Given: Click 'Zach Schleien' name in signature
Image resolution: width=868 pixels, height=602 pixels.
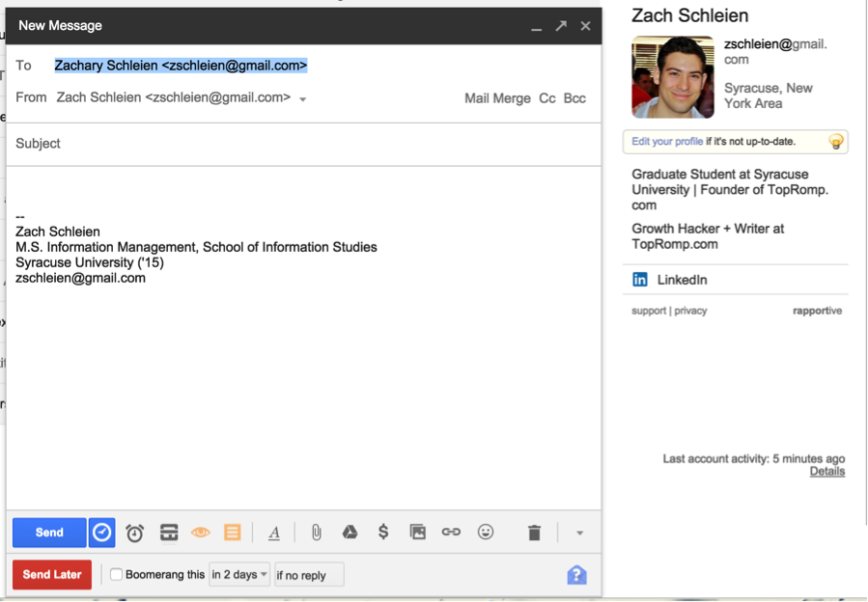Looking at the screenshot, I should click(x=58, y=232).
